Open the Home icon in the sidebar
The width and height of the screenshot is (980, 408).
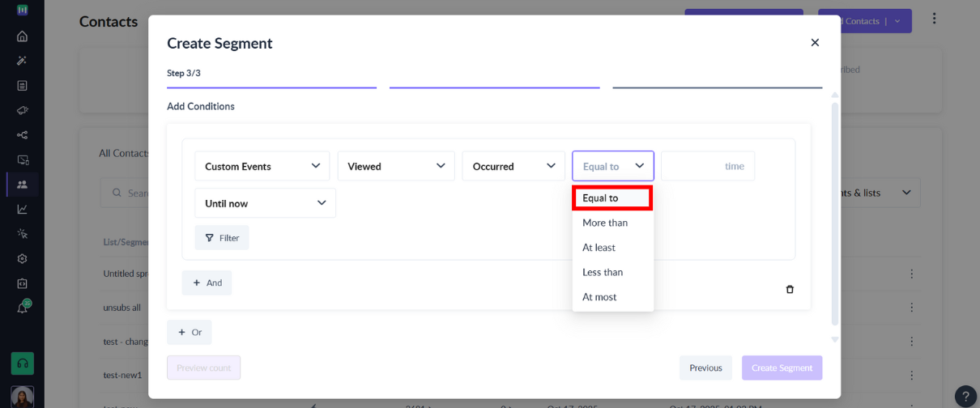coord(22,36)
